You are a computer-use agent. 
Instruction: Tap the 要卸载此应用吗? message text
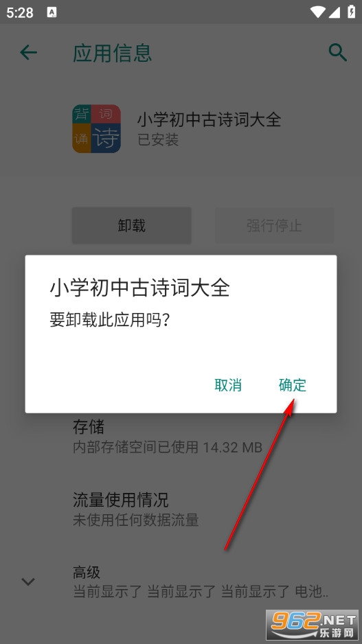coord(110,321)
